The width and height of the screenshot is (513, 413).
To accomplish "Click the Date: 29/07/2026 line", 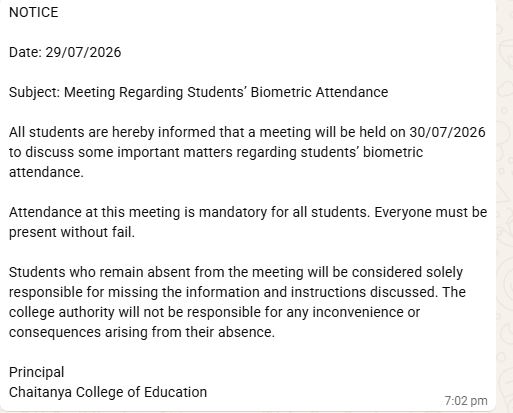I will click(x=65, y=52).
